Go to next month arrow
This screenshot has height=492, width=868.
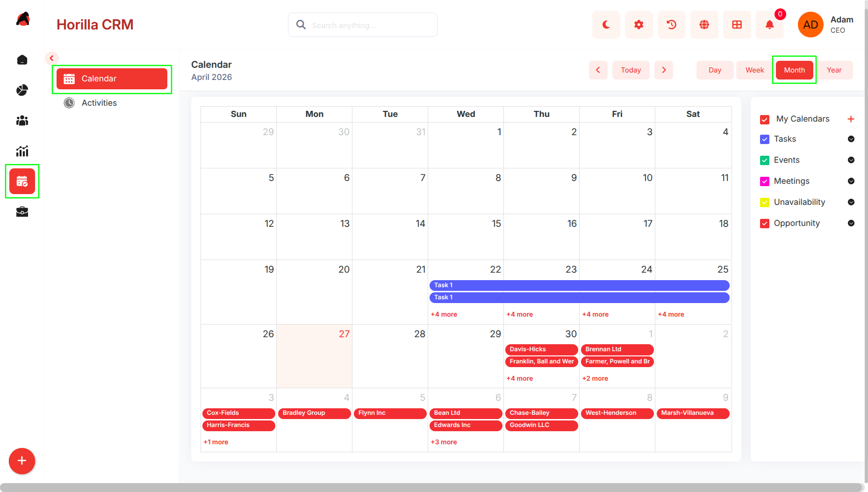pyautogui.click(x=664, y=70)
